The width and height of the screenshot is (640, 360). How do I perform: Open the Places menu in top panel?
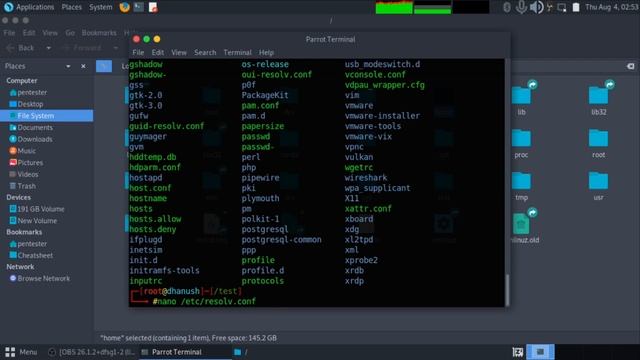coord(71,7)
